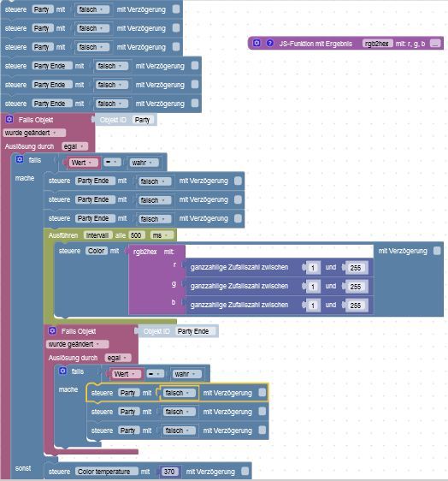Open falsch dropdown in yellow-highlighted steuere Party block
Viewport: 448px width, 481px height.
tap(179, 393)
